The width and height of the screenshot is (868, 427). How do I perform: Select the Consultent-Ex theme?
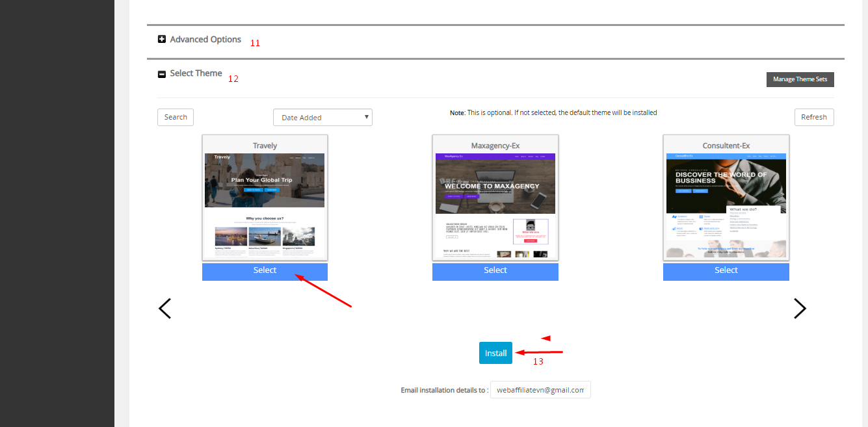[x=726, y=271]
